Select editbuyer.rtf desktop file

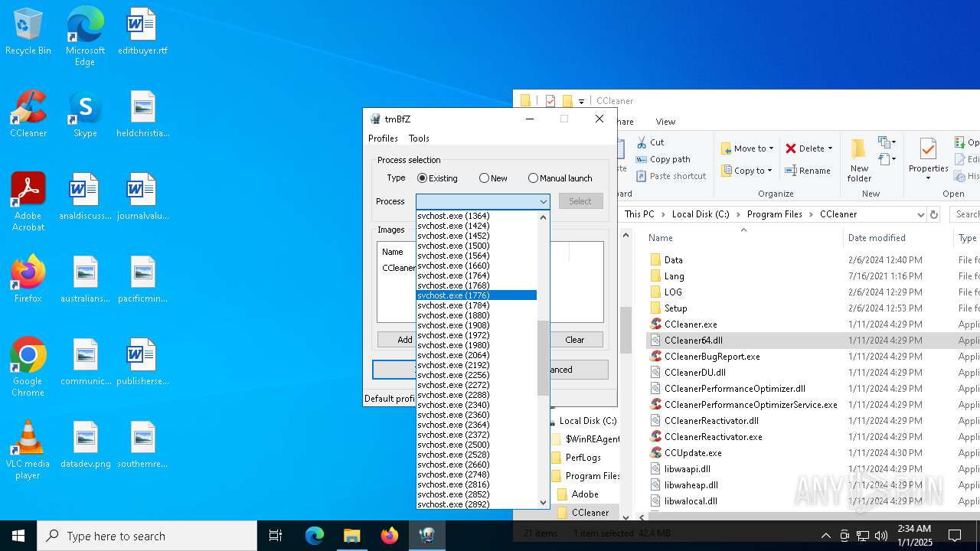[x=142, y=32]
